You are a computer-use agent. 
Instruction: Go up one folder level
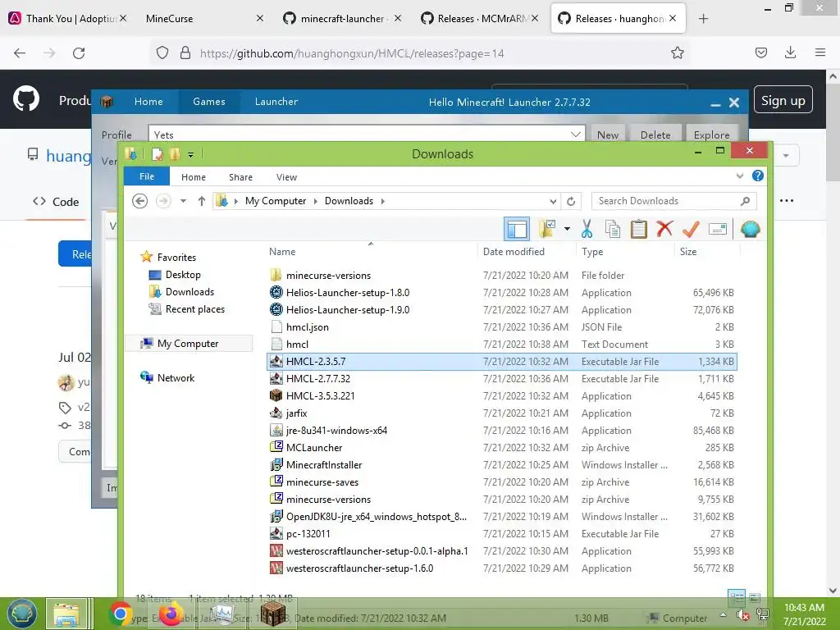pos(202,201)
